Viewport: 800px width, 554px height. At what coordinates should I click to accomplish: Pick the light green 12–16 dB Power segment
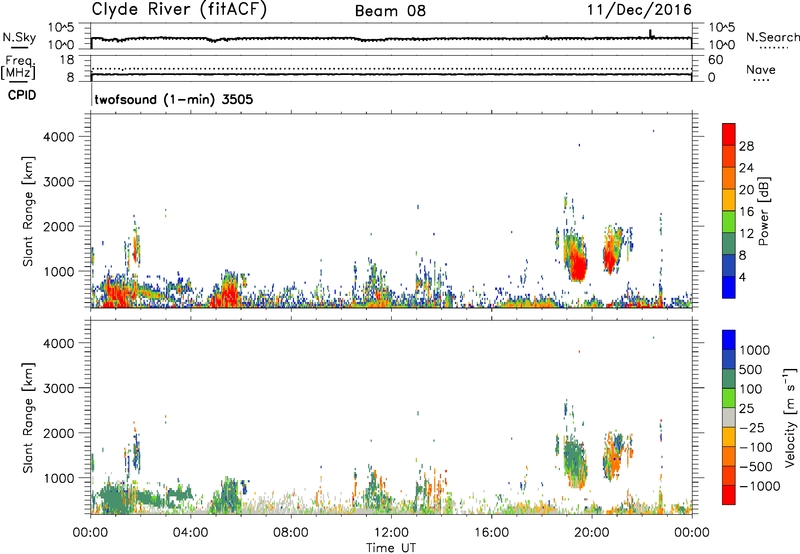[x=729, y=221]
